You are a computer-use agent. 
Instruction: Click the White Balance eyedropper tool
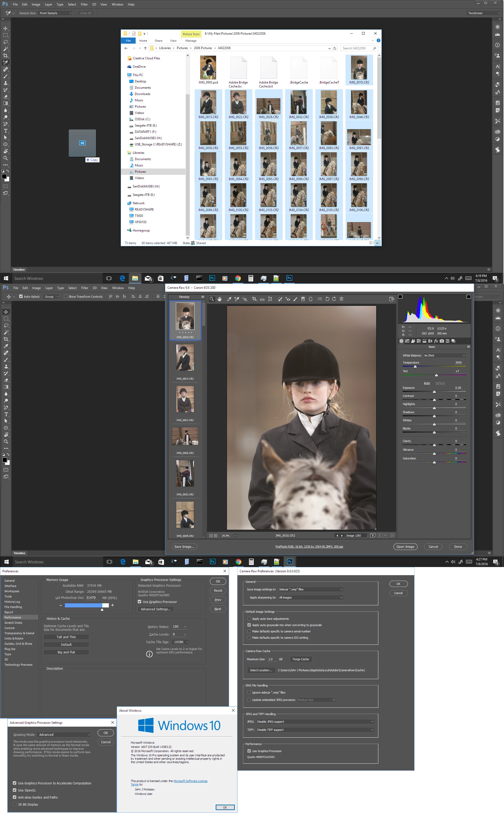coord(229,299)
